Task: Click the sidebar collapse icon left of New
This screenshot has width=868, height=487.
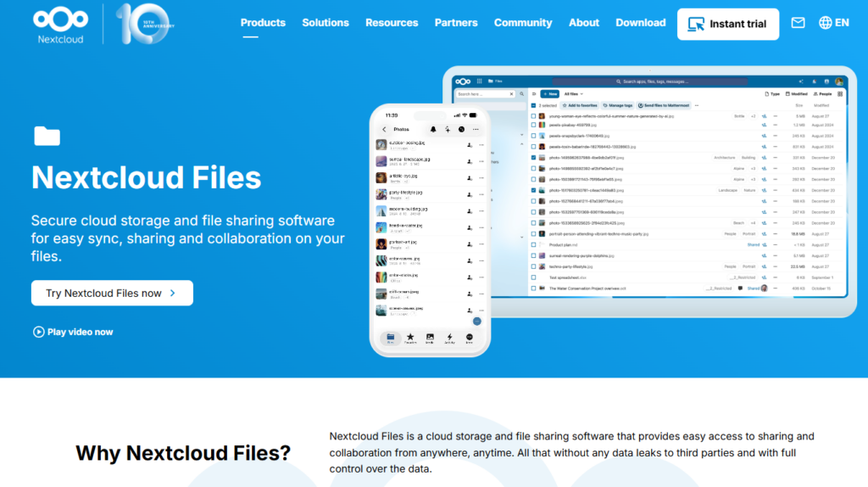Action: click(534, 94)
